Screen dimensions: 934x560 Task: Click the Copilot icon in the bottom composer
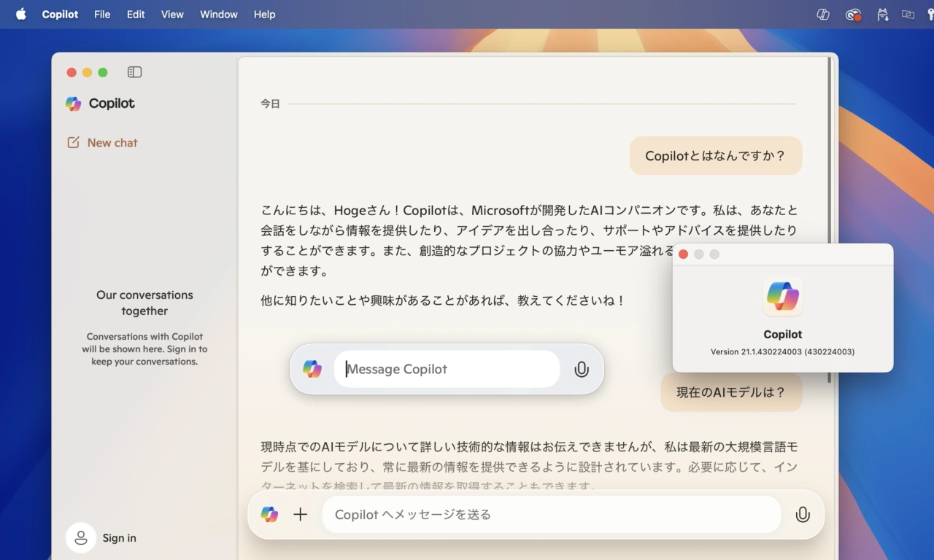click(x=269, y=515)
